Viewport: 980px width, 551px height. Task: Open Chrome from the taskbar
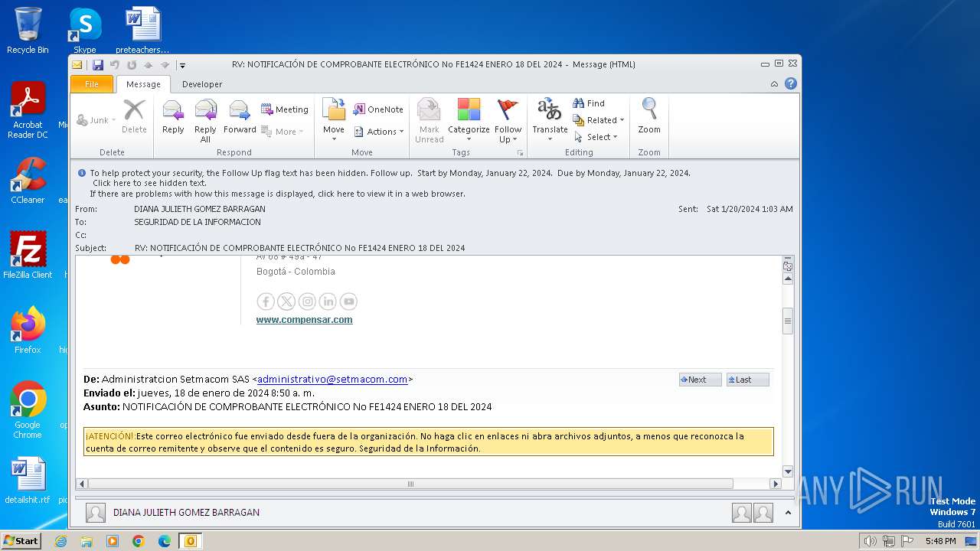[x=138, y=541]
